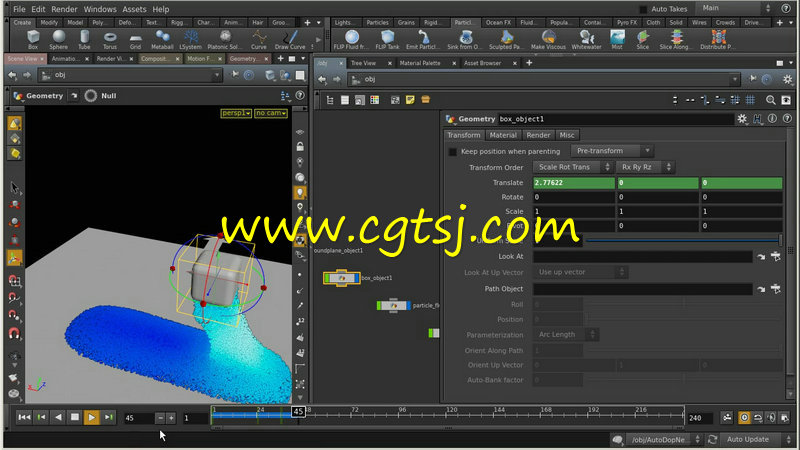Click the play forward button
The height and width of the screenshot is (450, 800).
coord(92,417)
